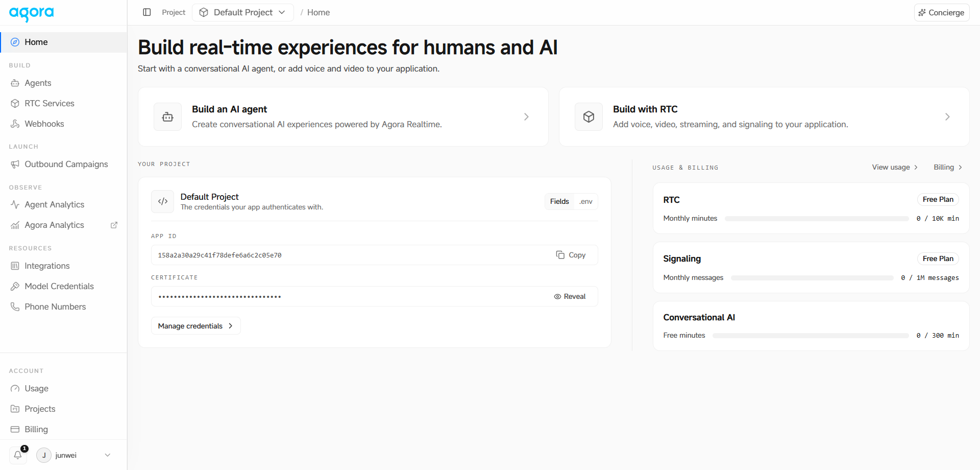980x470 pixels.
Task: Click the Agora Analytics chart icon
Action: point(15,225)
